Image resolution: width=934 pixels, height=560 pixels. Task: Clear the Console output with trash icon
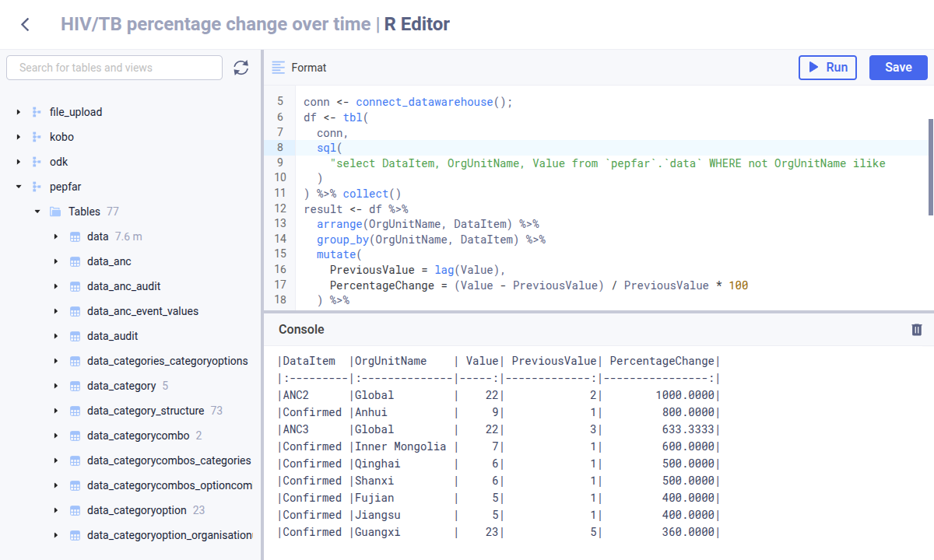coord(916,330)
